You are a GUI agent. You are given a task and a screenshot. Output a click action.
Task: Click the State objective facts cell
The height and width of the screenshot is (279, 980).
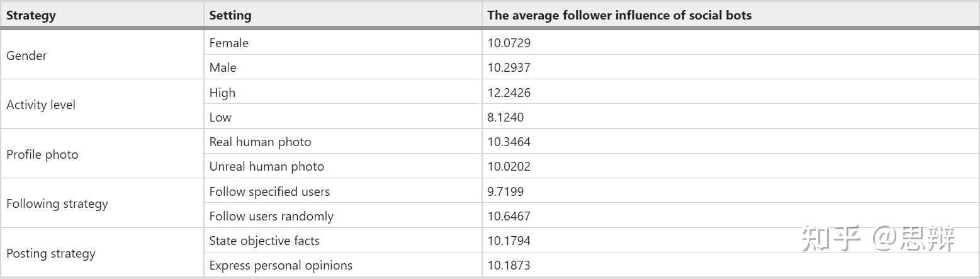point(343,241)
